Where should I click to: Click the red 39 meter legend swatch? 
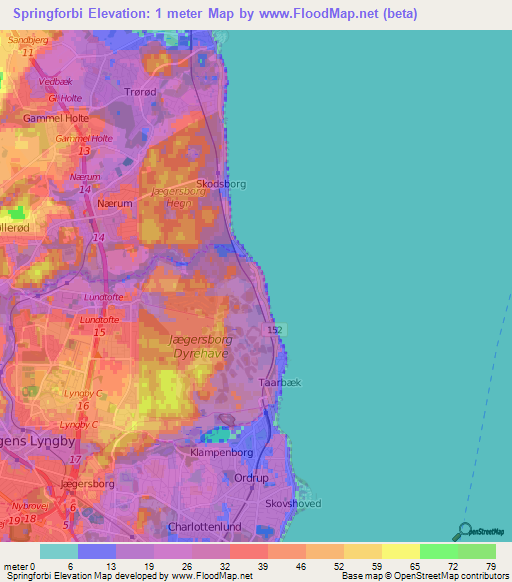(x=249, y=552)
